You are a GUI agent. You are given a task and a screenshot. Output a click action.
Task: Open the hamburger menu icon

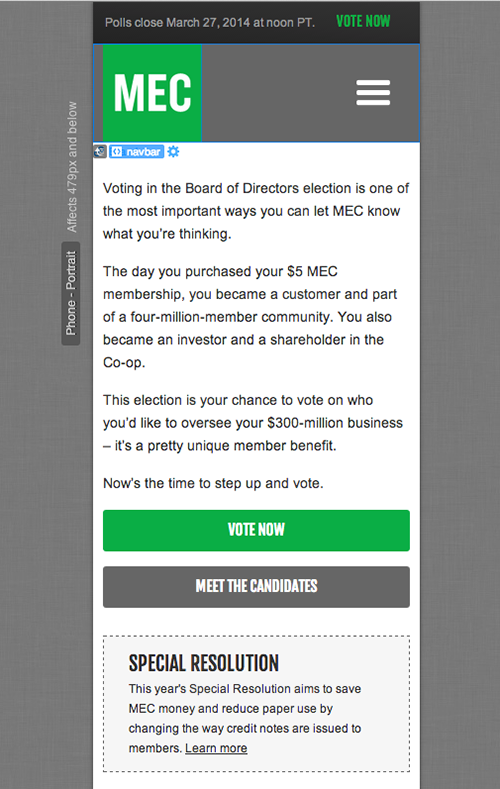[373, 93]
